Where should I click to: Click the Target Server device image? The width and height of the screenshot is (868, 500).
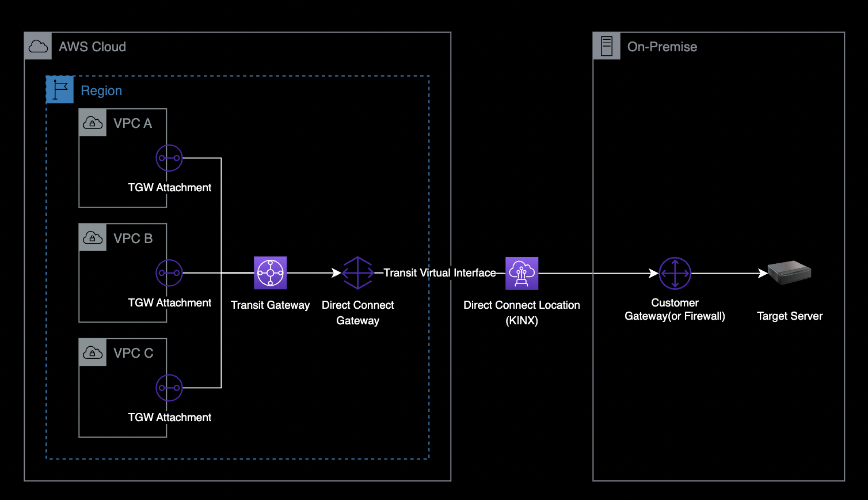(789, 272)
